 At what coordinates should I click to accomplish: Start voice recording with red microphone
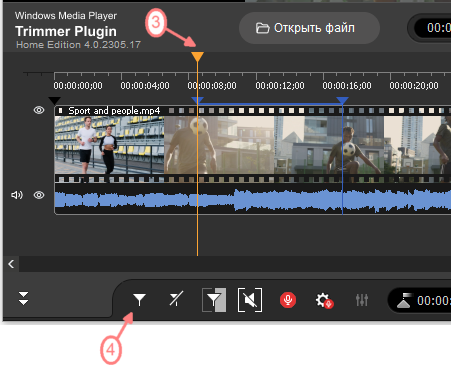288,300
